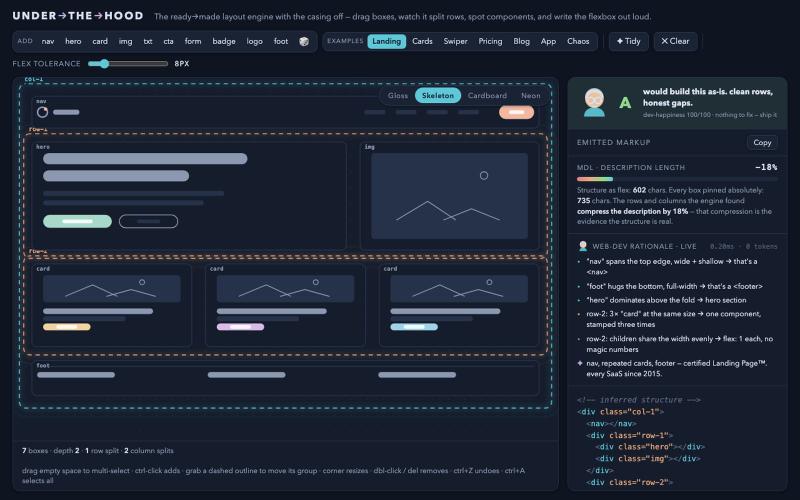
Task: Click the mountain image placeholder in the img box
Action: click(x=449, y=196)
